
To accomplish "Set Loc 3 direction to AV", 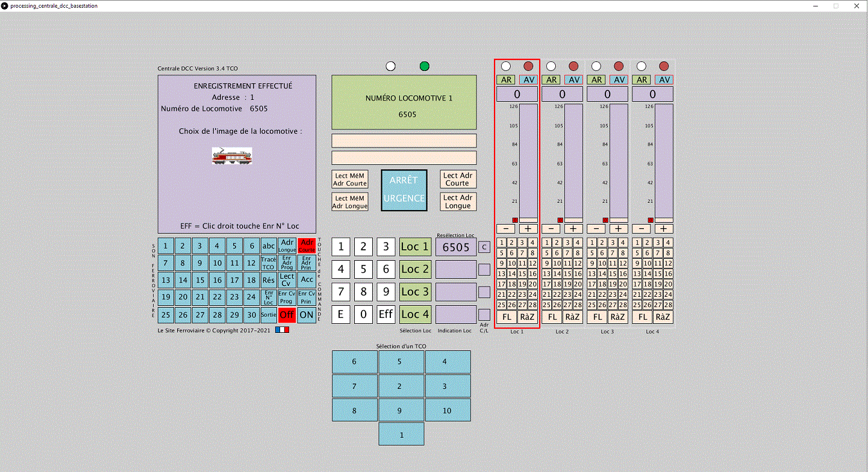I will tap(619, 79).
